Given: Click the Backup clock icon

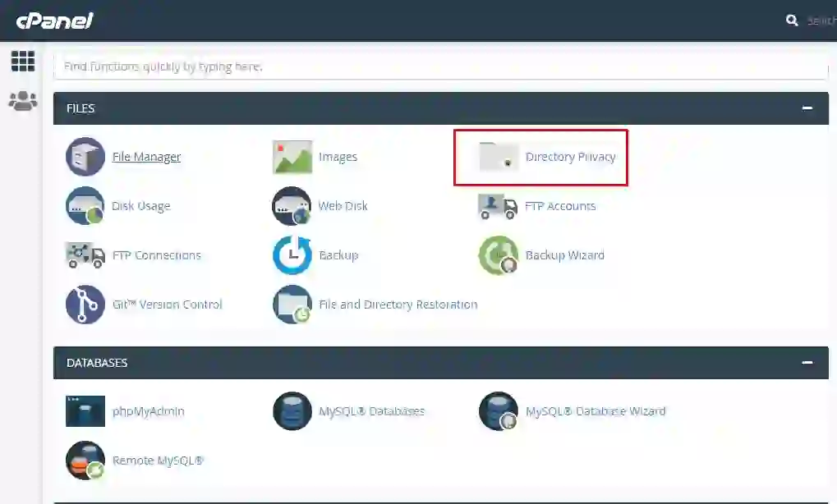Looking at the screenshot, I should tap(292, 255).
